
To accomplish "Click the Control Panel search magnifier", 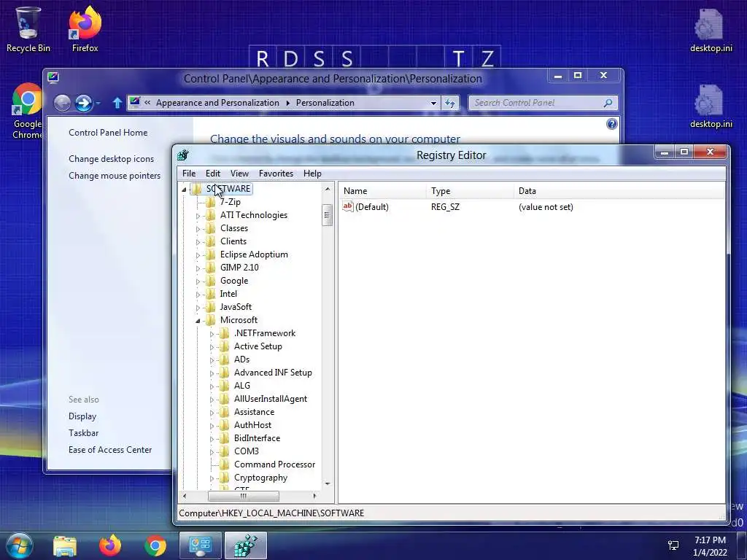I will coord(608,103).
